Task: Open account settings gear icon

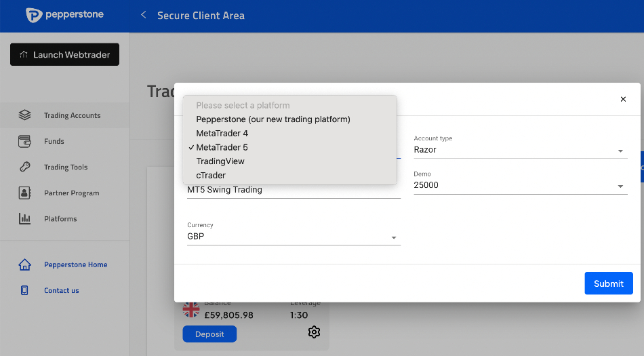Action: tap(314, 332)
